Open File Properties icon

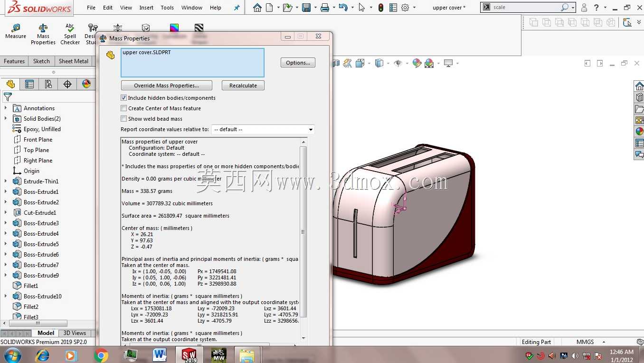point(393,8)
